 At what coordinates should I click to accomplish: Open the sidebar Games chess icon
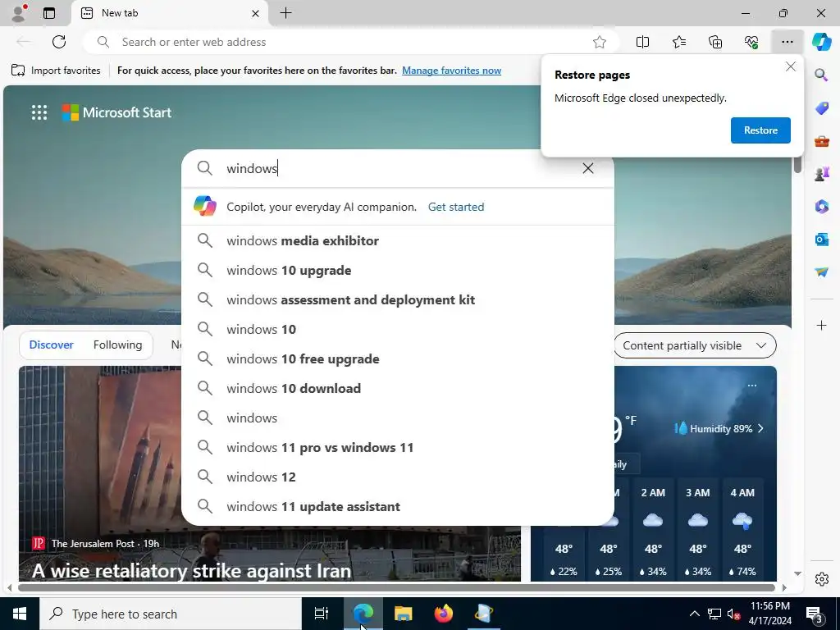[x=821, y=174]
